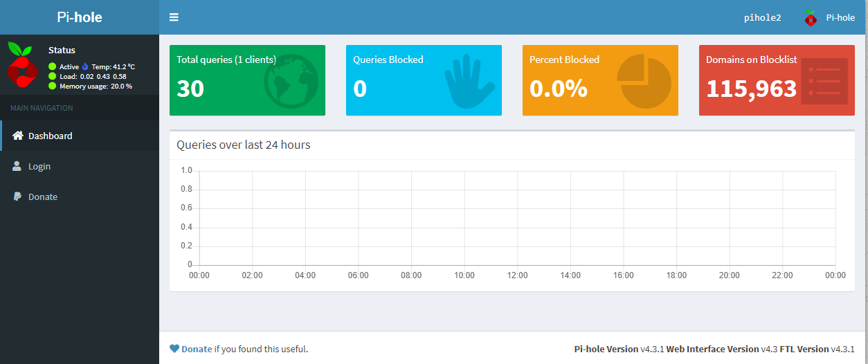Open the Login menu item
The image size is (868, 364).
(x=80, y=166)
